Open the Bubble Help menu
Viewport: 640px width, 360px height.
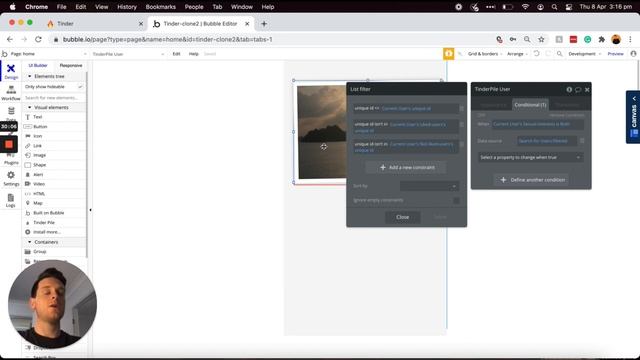coord(193,54)
